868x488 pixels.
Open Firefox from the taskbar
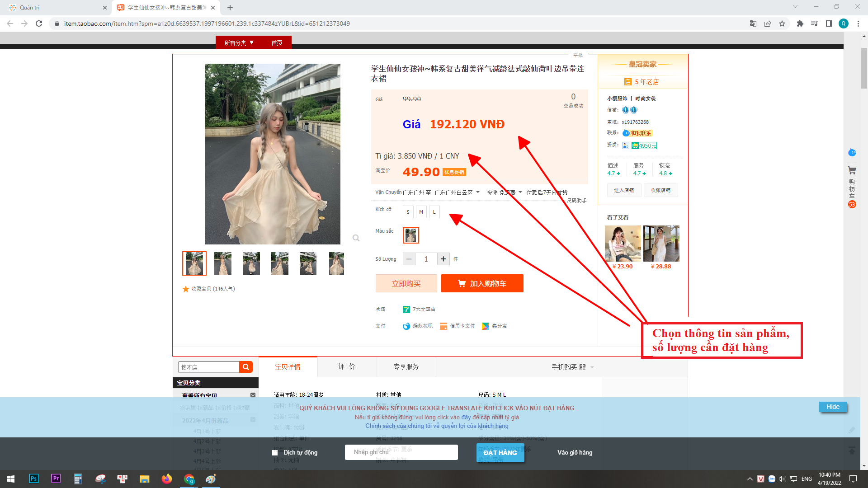(167, 479)
